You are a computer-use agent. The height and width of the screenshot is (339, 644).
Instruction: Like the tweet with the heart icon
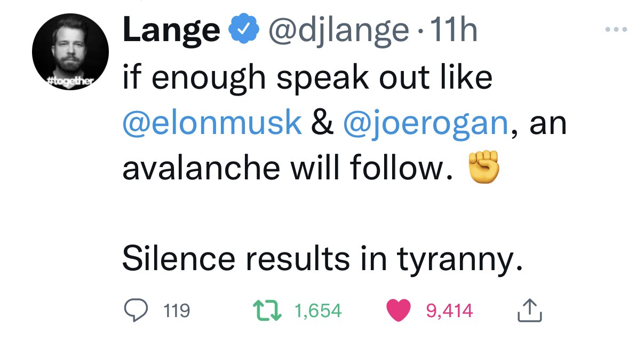[x=398, y=310]
